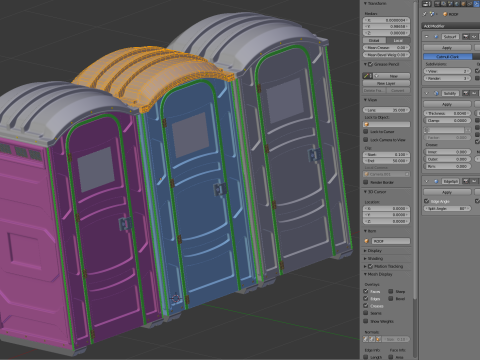Screen dimensions: 480x360
Task: Collapse the 3D Cursor panel
Action: point(365,192)
